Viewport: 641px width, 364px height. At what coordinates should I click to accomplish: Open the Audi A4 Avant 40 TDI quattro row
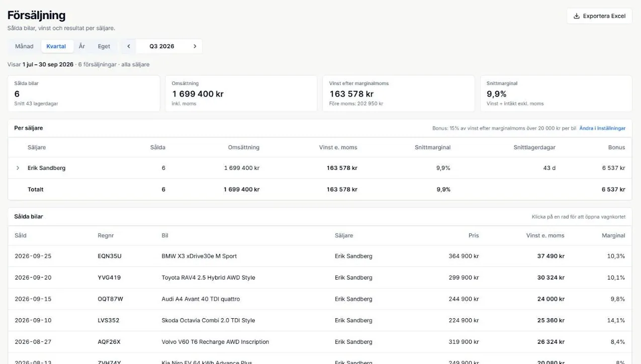point(320,299)
